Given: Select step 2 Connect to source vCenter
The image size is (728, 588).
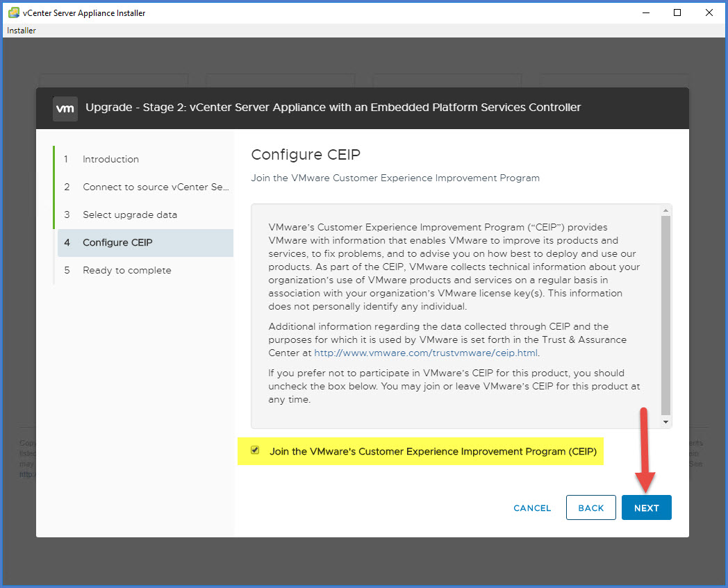Looking at the screenshot, I should point(156,187).
